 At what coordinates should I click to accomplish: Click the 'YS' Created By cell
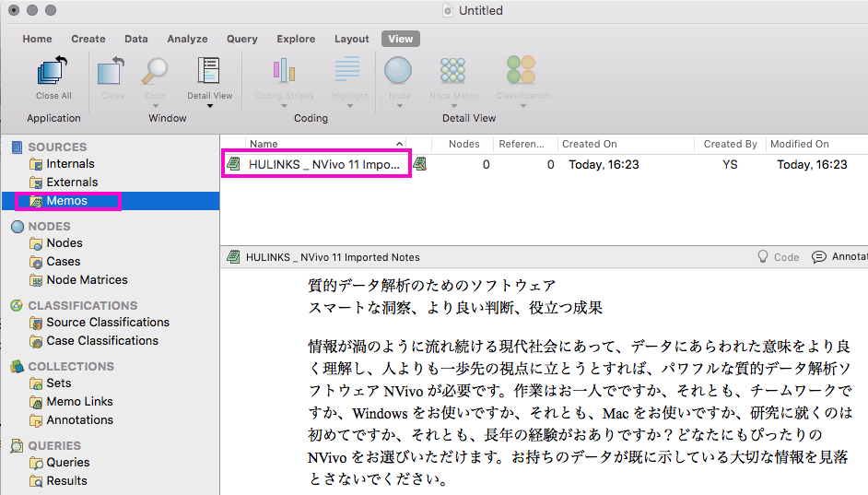click(x=730, y=164)
